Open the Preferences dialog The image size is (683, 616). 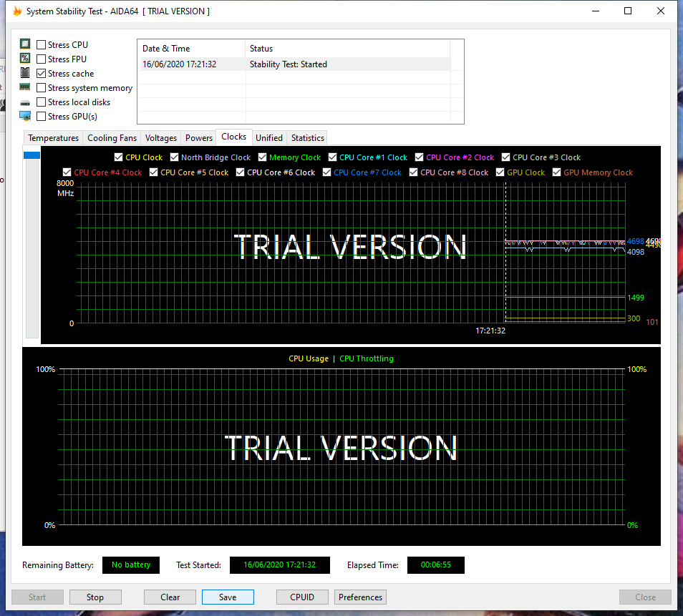pos(360,597)
